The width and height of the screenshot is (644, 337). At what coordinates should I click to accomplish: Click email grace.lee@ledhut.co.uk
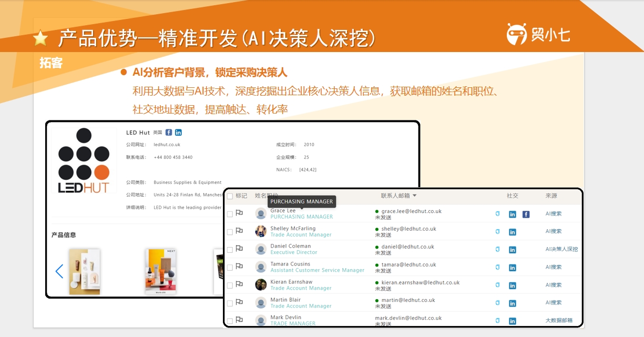pos(412,211)
